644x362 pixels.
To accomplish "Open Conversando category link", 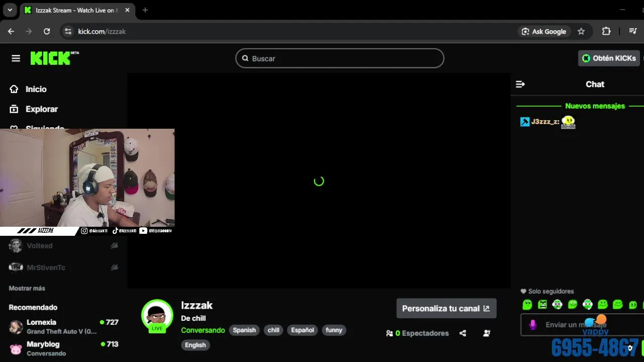I will click(203, 330).
